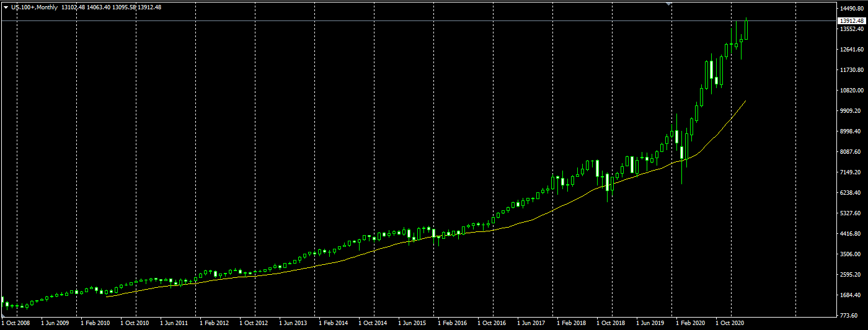Click the 1 Feb 2020 date label

point(690,323)
